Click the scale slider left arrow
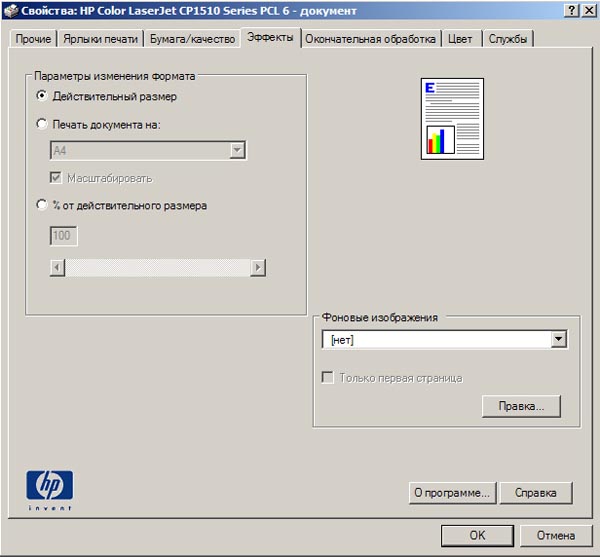 pyautogui.click(x=57, y=267)
